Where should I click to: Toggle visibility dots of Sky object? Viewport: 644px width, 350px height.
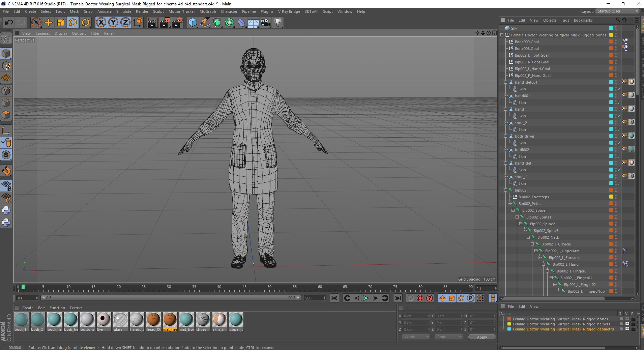[x=616, y=28]
